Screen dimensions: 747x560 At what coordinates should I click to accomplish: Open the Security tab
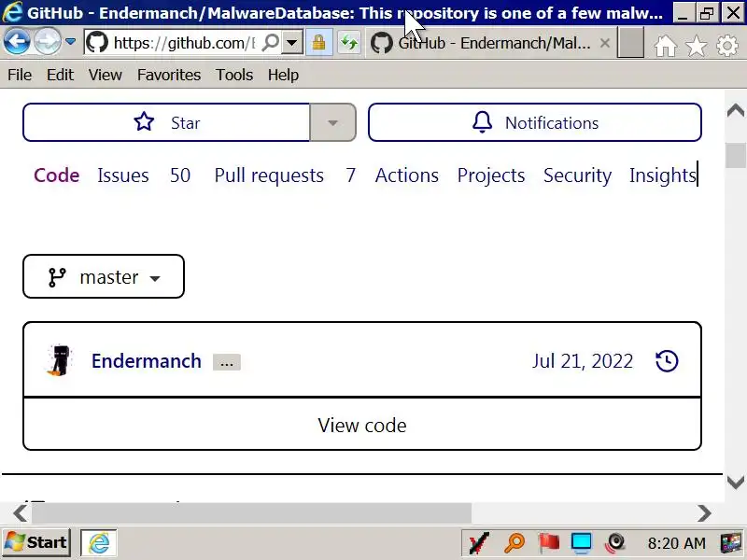pyautogui.click(x=577, y=175)
